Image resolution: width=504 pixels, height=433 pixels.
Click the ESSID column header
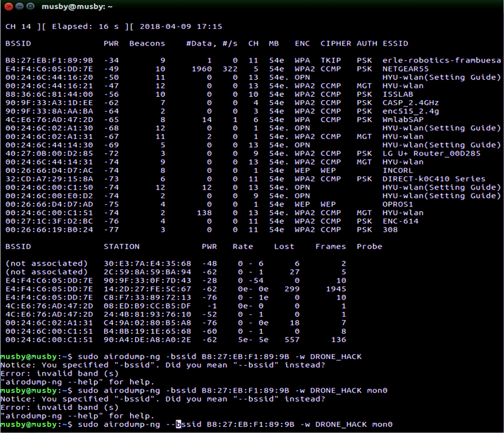click(395, 43)
